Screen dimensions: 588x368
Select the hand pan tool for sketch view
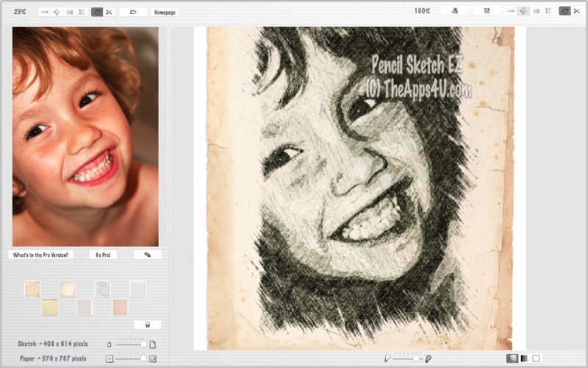tap(564, 11)
